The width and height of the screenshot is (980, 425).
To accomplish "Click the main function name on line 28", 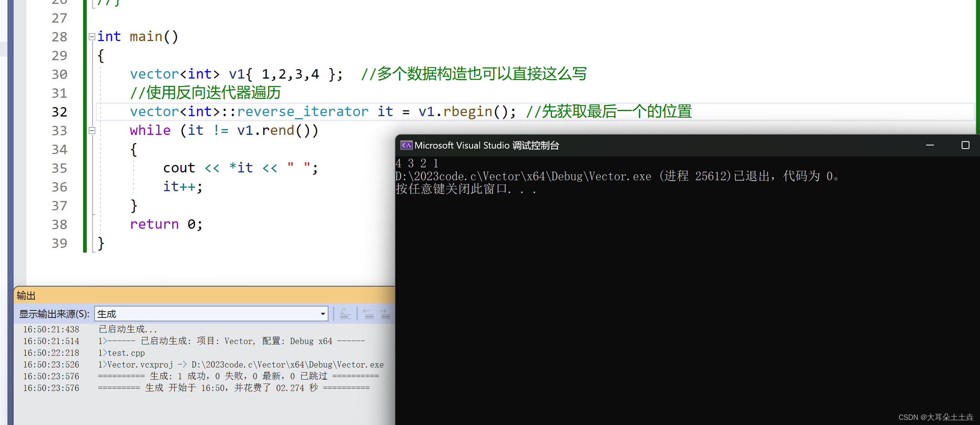I will click(x=146, y=37).
